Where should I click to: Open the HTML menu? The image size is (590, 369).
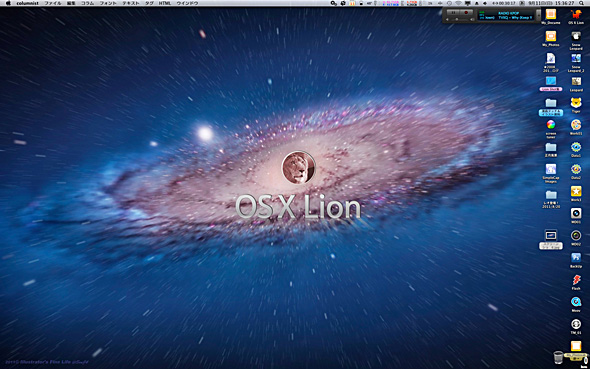point(164,3)
